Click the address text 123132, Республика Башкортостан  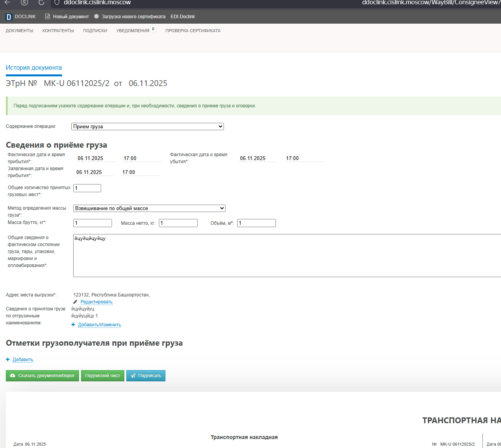tap(112, 295)
